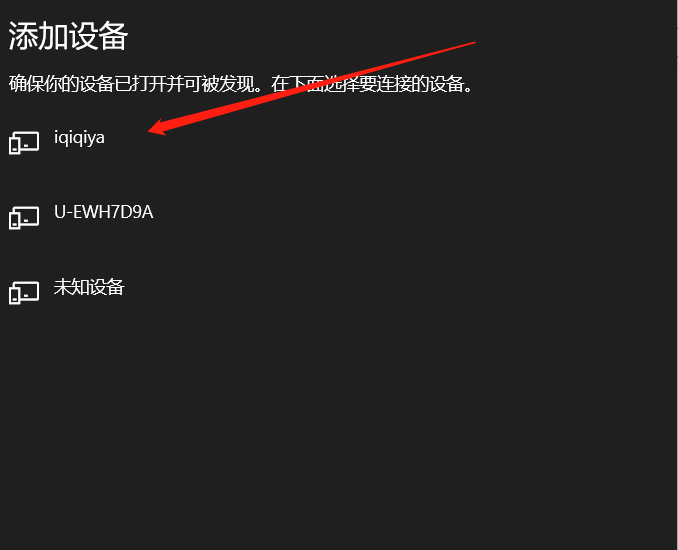
Task: Click the display icon next to iqiqiya
Action: click(x=24, y=143)
